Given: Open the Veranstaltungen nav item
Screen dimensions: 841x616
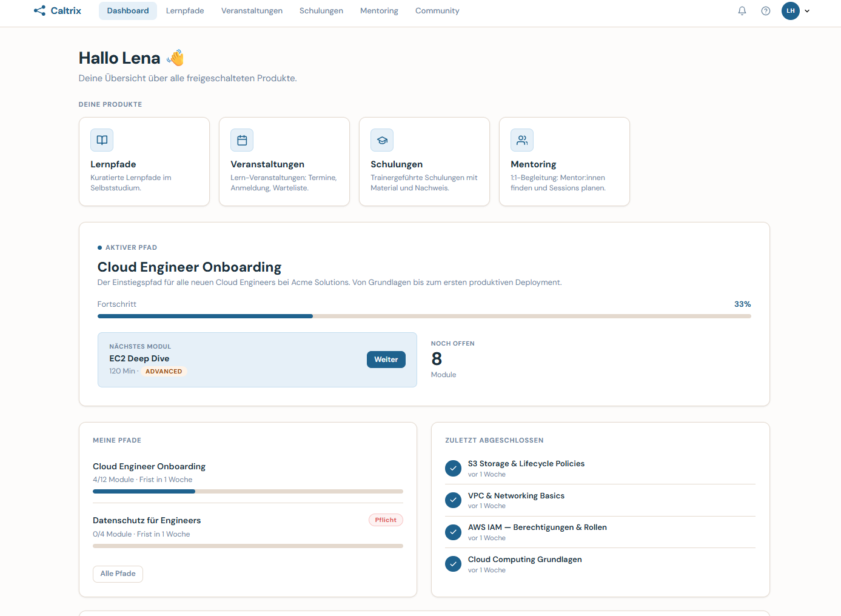Looking at the screenshot, I should (252, 11).
